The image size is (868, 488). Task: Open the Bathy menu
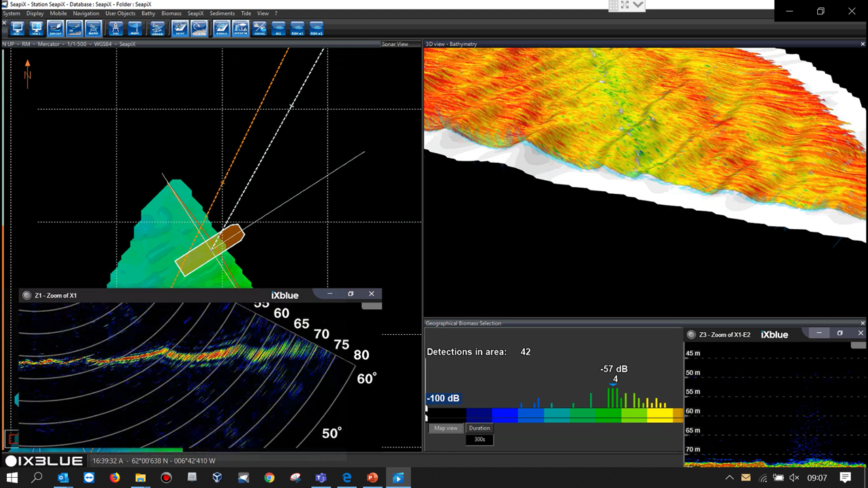pyautogui.click(x=149, y=14)
